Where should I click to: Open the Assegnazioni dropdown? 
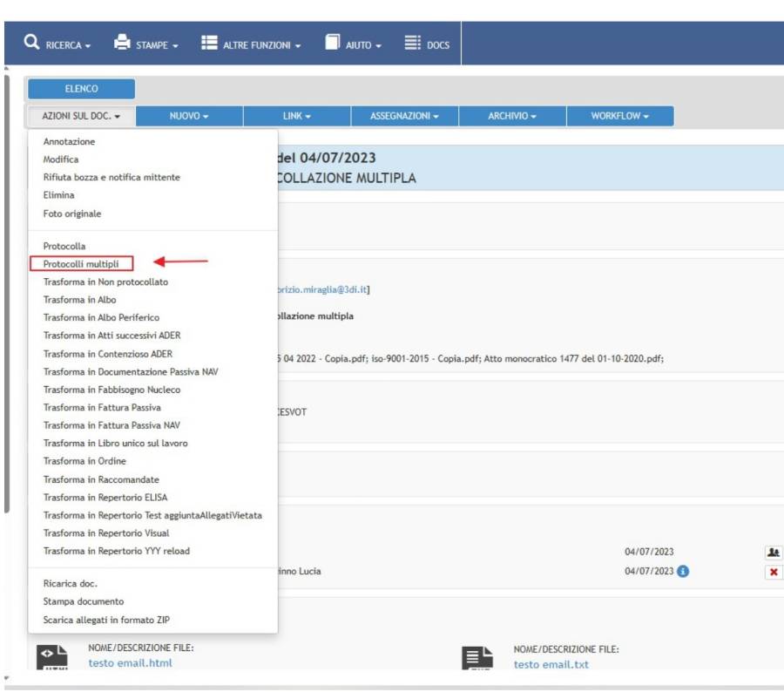tap(405, 115)
